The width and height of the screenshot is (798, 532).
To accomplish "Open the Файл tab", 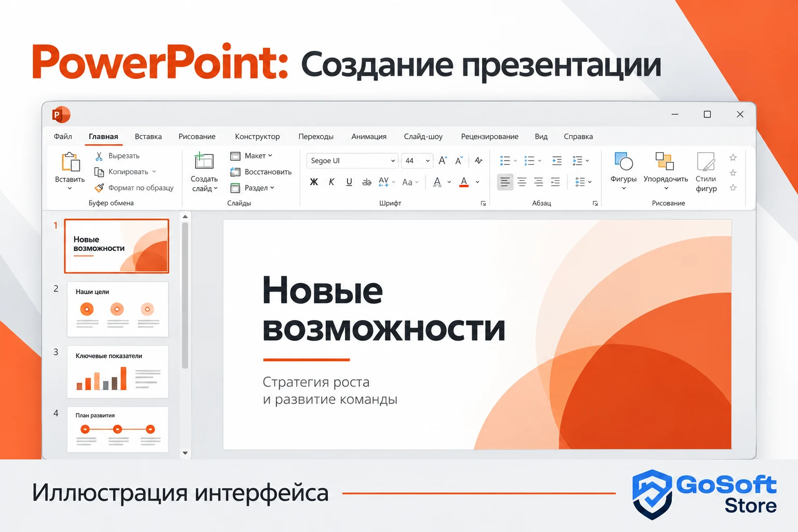I will click(x=63, y=137).
